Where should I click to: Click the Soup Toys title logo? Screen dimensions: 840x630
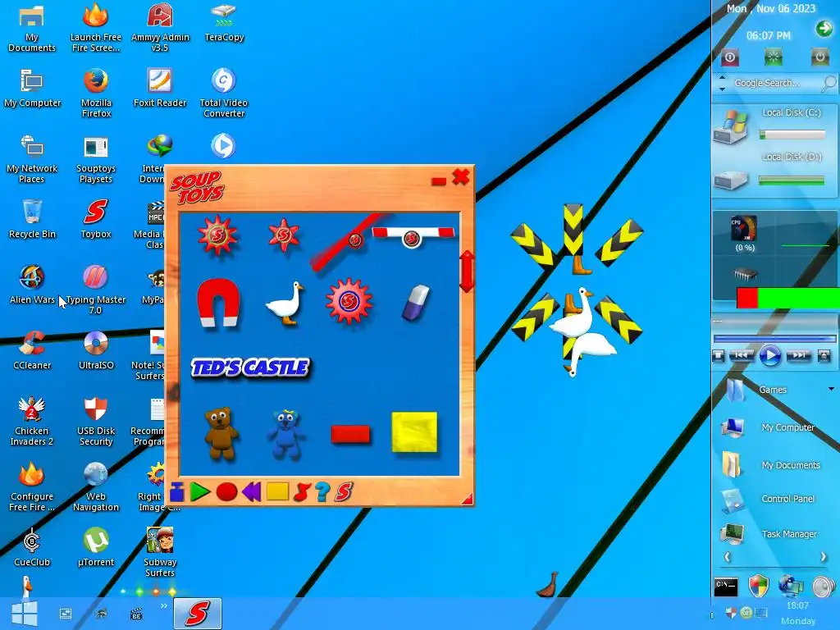(198, 187)
